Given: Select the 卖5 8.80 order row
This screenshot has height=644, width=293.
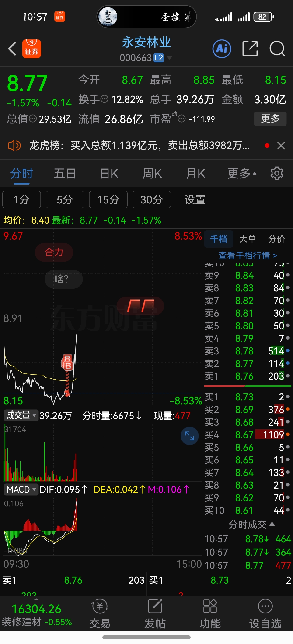Looking at the screenshot, I should pos(247,325).
